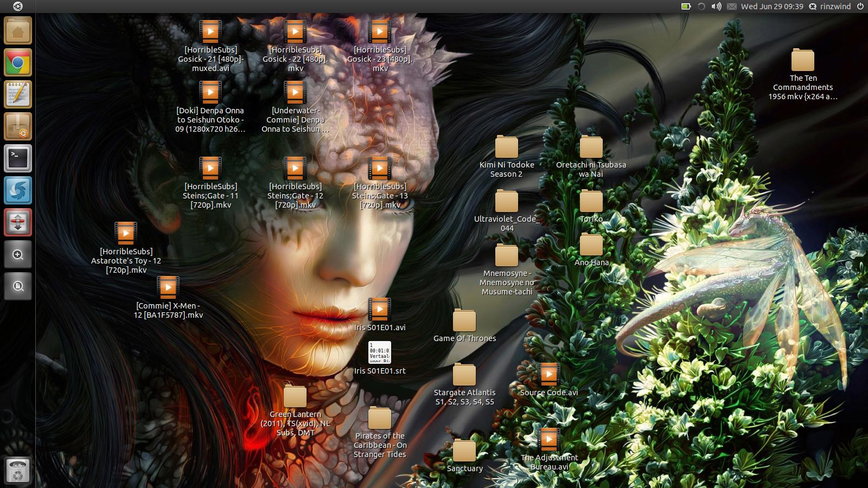Open the red arrows launcher application
This screenshot has width=868, height=488.
tap(18, 222)
